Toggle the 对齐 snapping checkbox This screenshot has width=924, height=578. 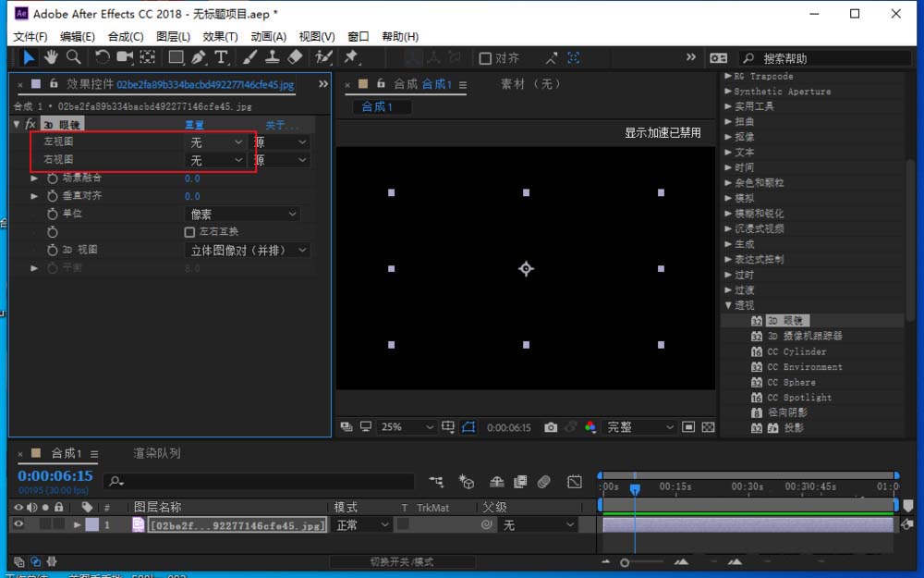(485, 58)
